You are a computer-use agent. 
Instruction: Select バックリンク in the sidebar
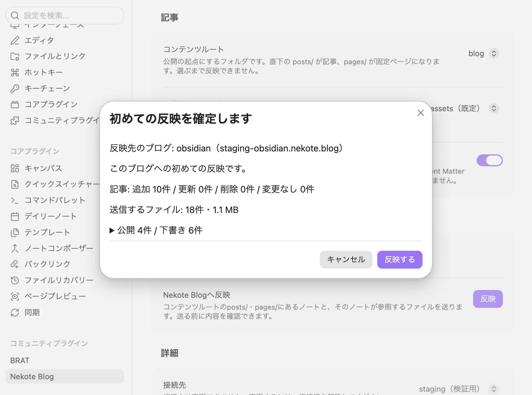click(47, 264)
